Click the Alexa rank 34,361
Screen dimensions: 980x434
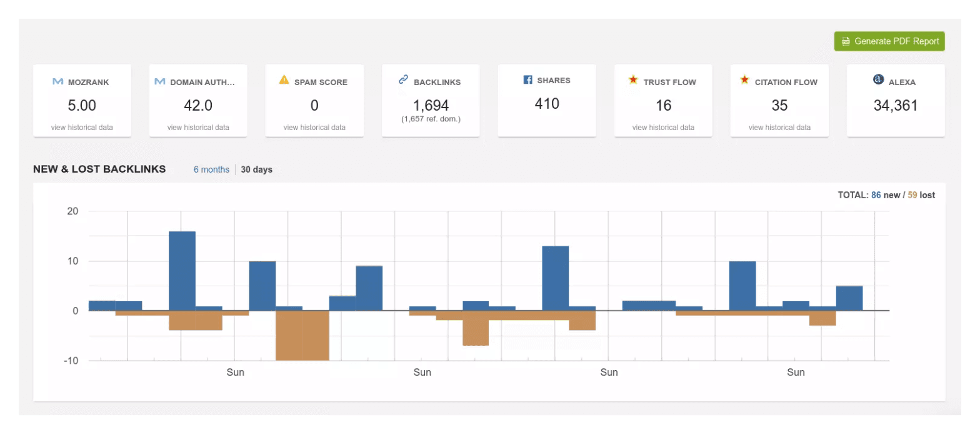896,106
